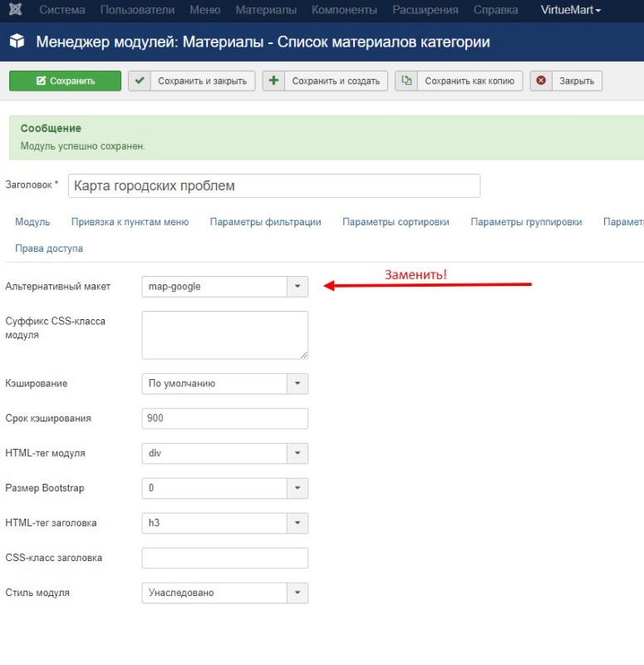Expand the Стиль модуля dropdown
The height and width of the screenshot is (665, 644).
(297, 593)
